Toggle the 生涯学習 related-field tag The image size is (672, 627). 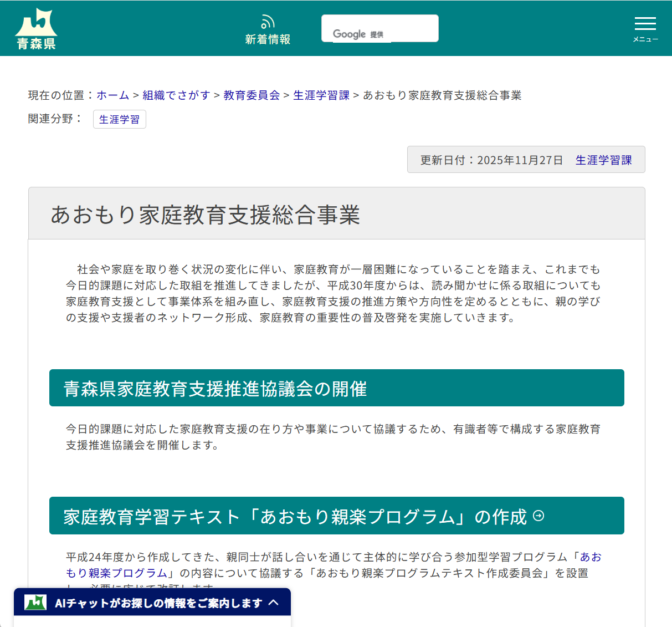pos(119,119)
